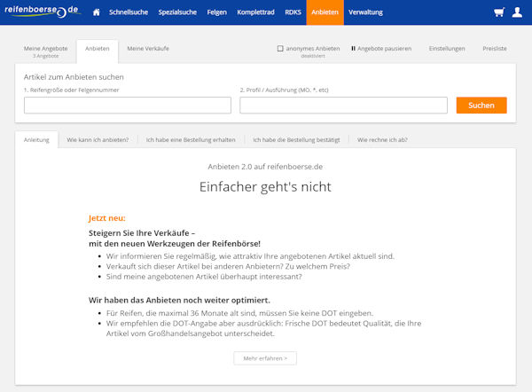Click the Mehr erfahren button
532x392 pixels.
(x=265, y=358)
